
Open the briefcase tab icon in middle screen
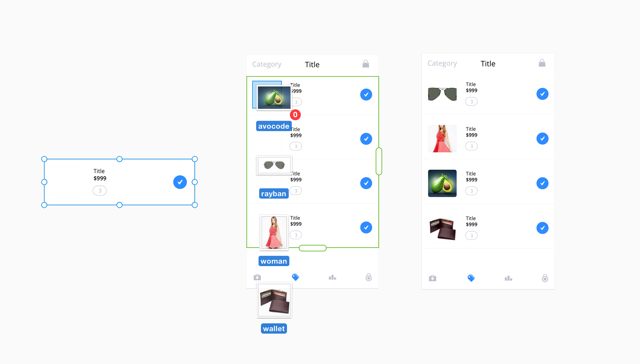click(x=257, y=277)
